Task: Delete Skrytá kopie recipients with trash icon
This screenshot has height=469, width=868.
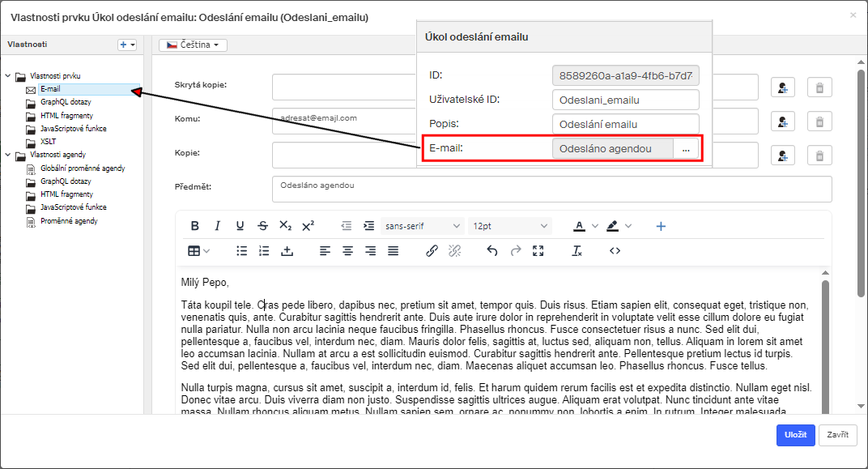Action: 820,87
